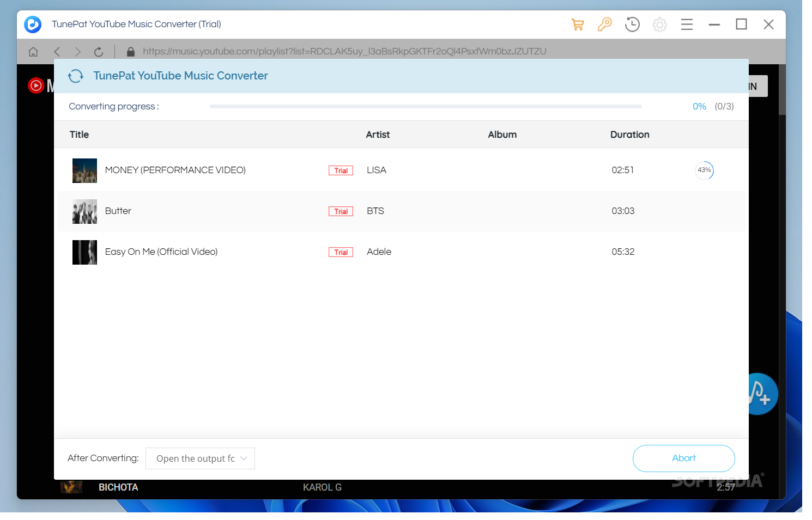Screen dimensions: 812x520
Task: Click Trial badge on Easy On Me row
Action: coord(341,252)
